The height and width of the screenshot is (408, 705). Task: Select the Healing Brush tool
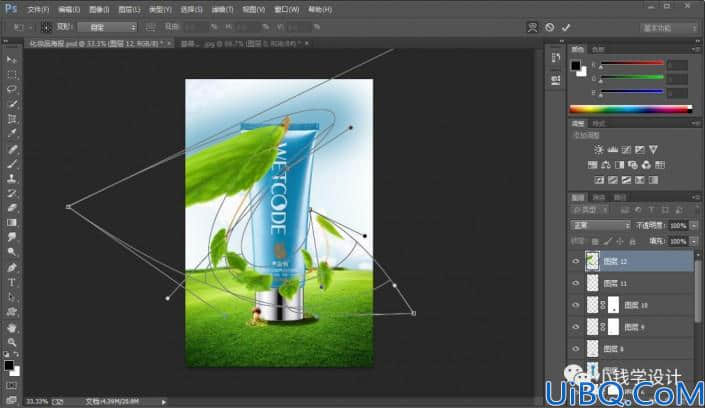pyautogui.click(x=12, y=149)
